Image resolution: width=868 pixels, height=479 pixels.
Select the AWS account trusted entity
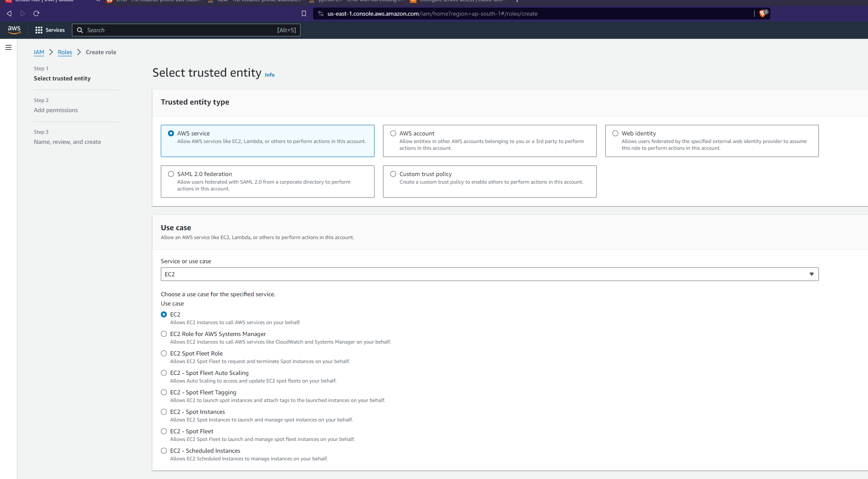click(393, 133)
